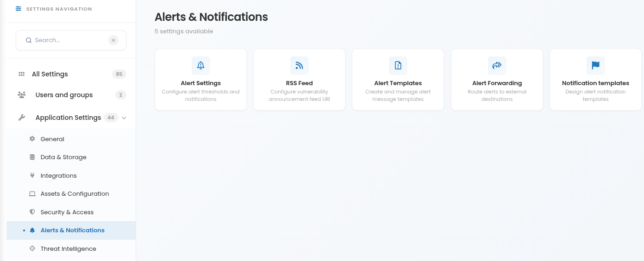Viewport: 644px width, 261px height.
Task: Click the All Settings grid icon
Action: [21, 74]
